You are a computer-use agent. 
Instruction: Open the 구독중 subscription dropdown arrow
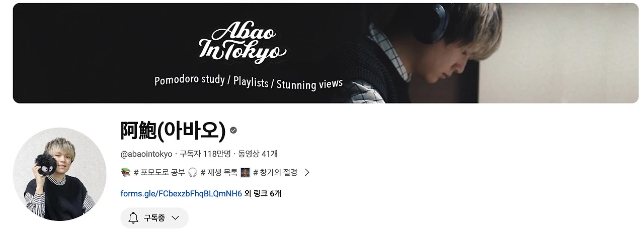coord(176,218)
